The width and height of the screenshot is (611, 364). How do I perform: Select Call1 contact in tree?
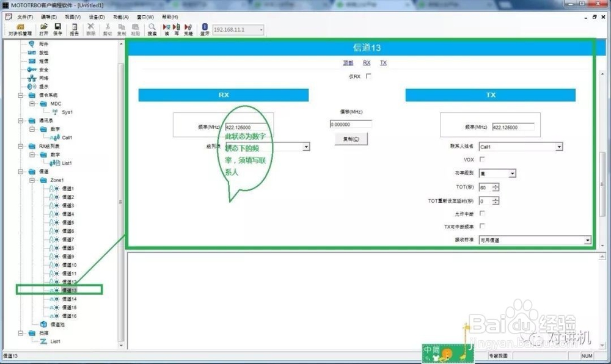[67, 137]
